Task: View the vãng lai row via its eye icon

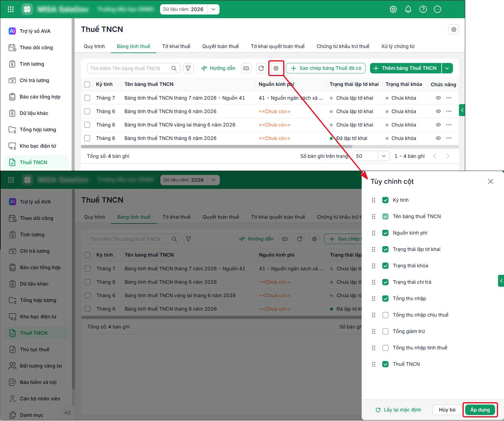Action: 438,125
